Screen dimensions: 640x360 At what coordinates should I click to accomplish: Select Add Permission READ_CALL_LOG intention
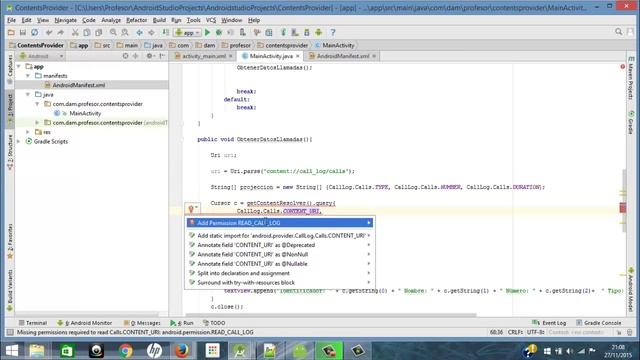280,223
